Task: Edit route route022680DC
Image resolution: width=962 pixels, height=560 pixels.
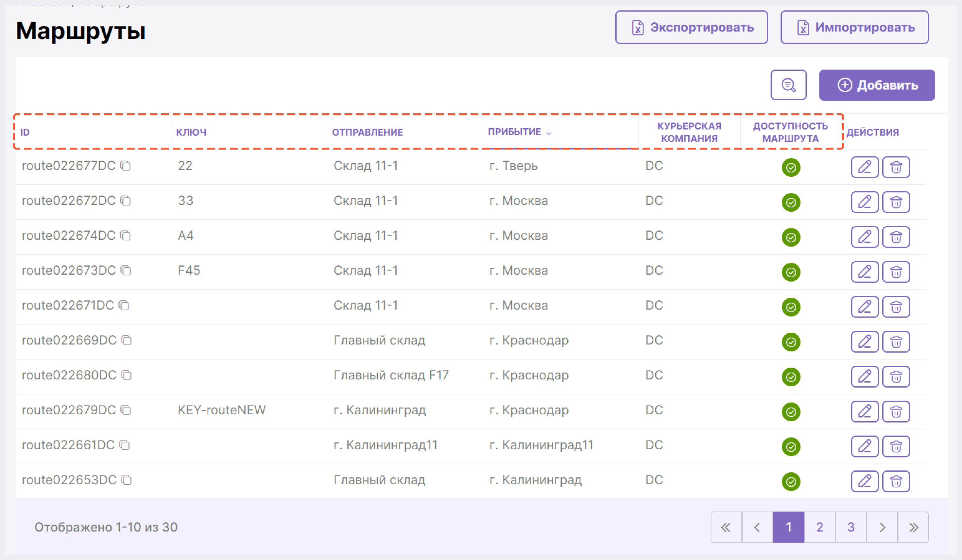Action: pos(865,377)
